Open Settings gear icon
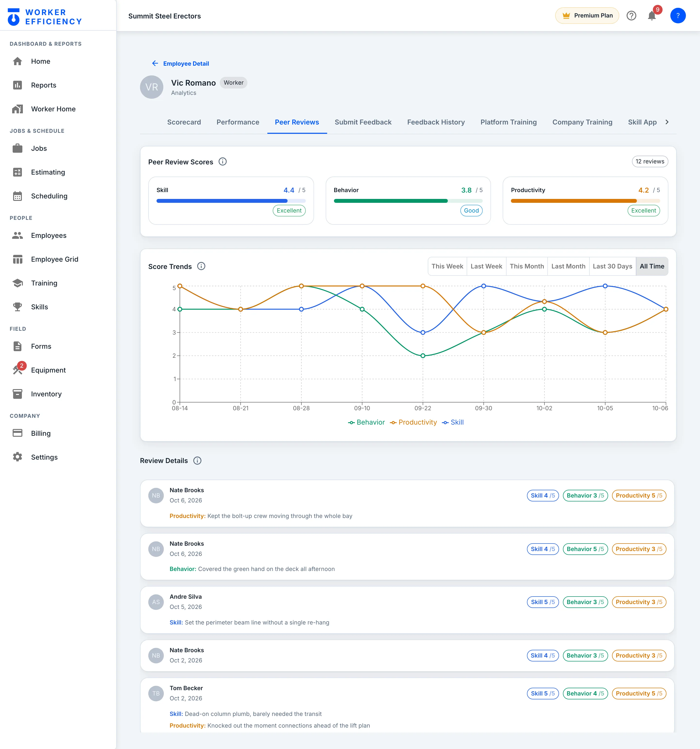This screenshot has height=749, width=700. coord(17,457)
